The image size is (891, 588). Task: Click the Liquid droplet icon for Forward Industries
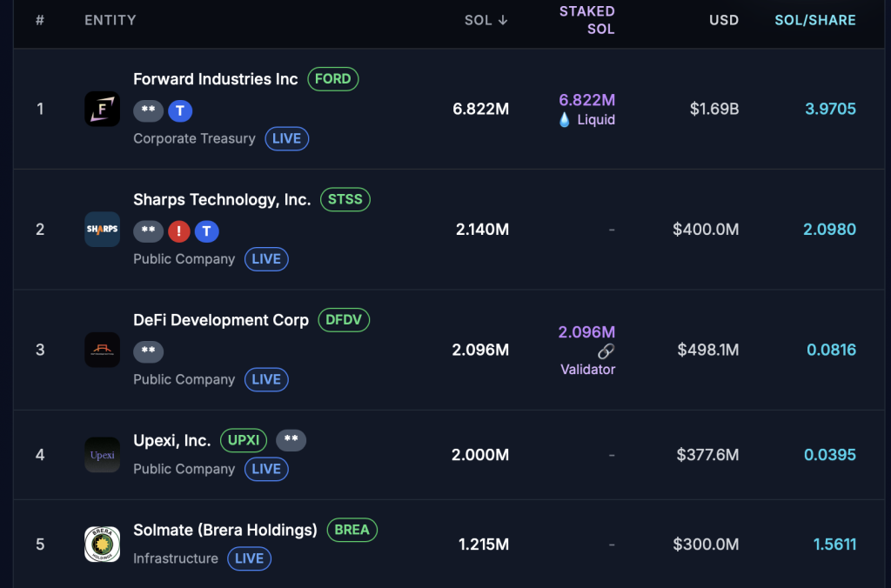click(564, 119)
